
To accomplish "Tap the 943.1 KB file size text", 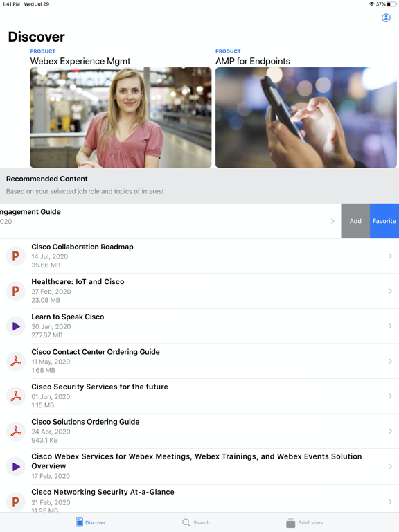I will pyautogui.click(x=45, y=440).
